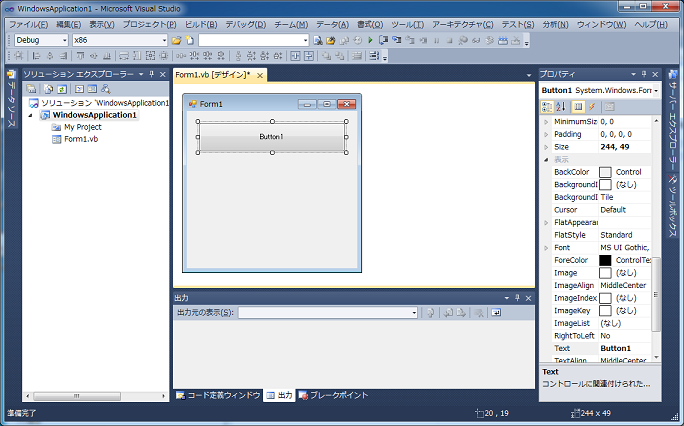Toggle auto-hide pin on Properties panel
Image resolution: width=684 pixels, height=426 pixels.
click(x=644, y=75)
